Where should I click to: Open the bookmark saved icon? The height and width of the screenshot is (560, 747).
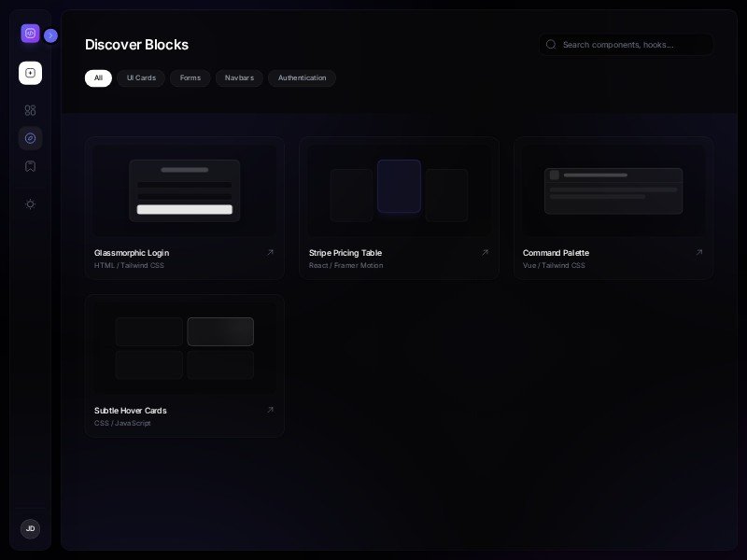(x=30, y=166)
